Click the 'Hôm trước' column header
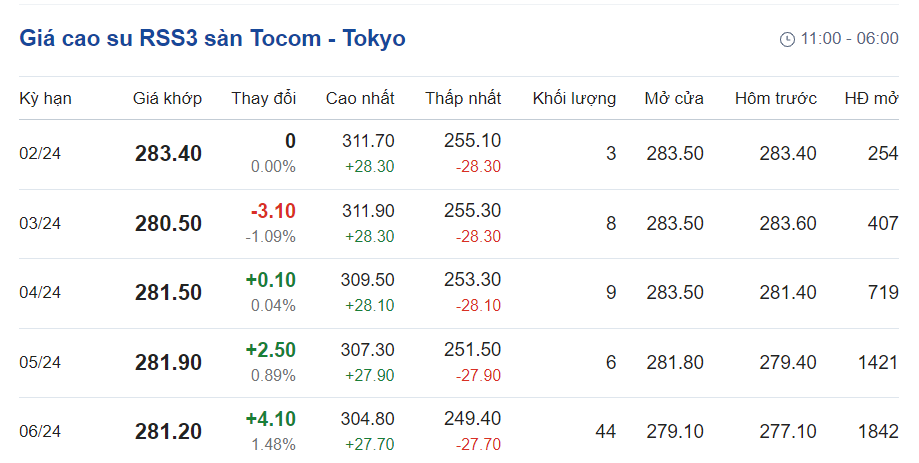This screenshot has width=919, height=463. coord(776,98)
